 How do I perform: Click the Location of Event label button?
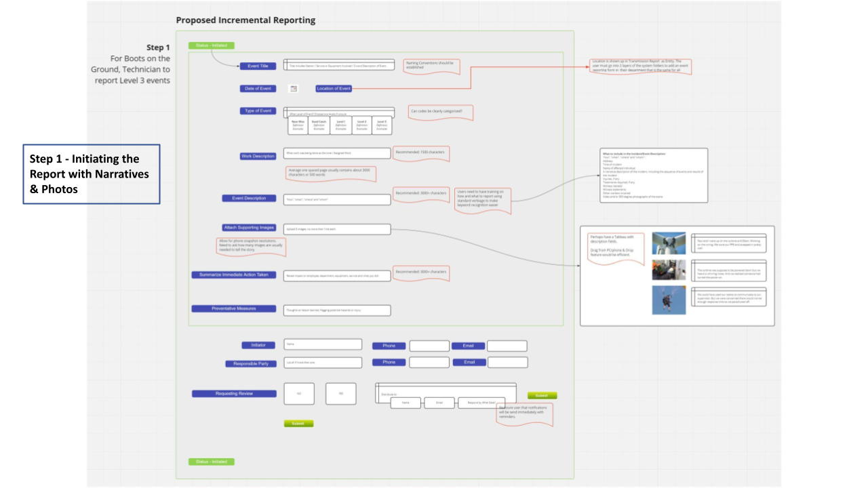(x=334, y=89)
